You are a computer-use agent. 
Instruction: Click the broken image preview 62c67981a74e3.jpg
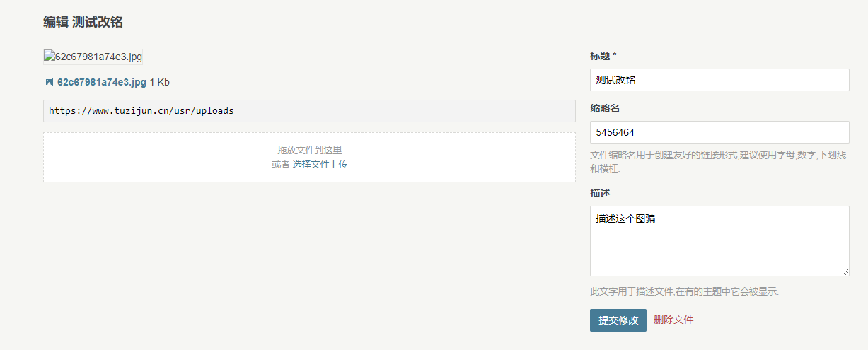[x=93, y=57]
